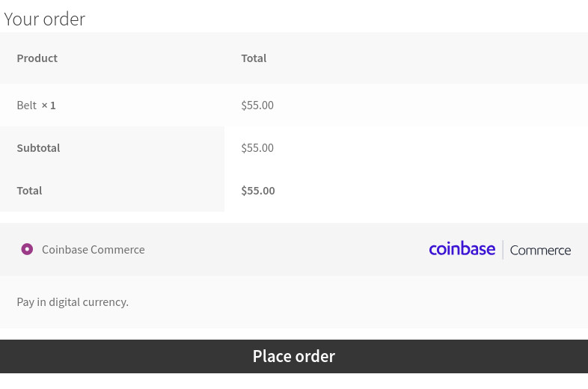
Task: Click the blue coinbase wordmark logo
Action: 462,249
